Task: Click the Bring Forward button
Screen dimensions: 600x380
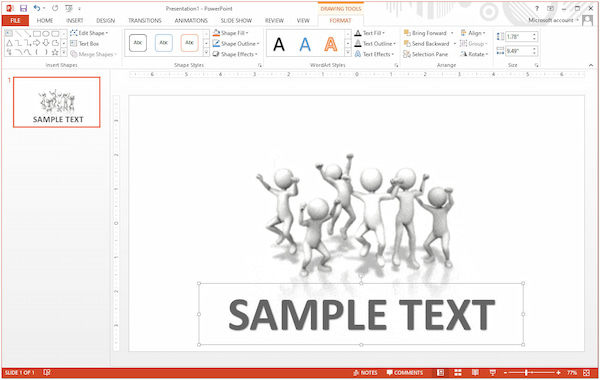Action: tap(426, 33)
